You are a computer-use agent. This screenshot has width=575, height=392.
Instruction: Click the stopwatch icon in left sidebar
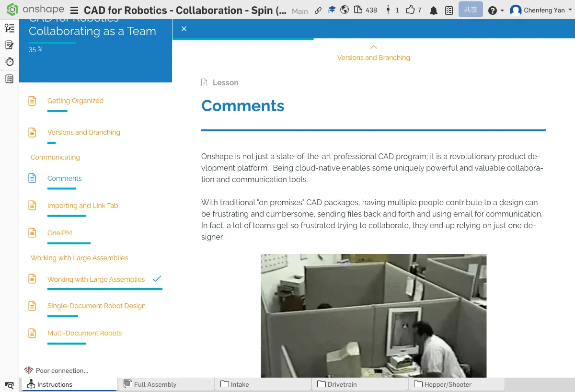9,62
